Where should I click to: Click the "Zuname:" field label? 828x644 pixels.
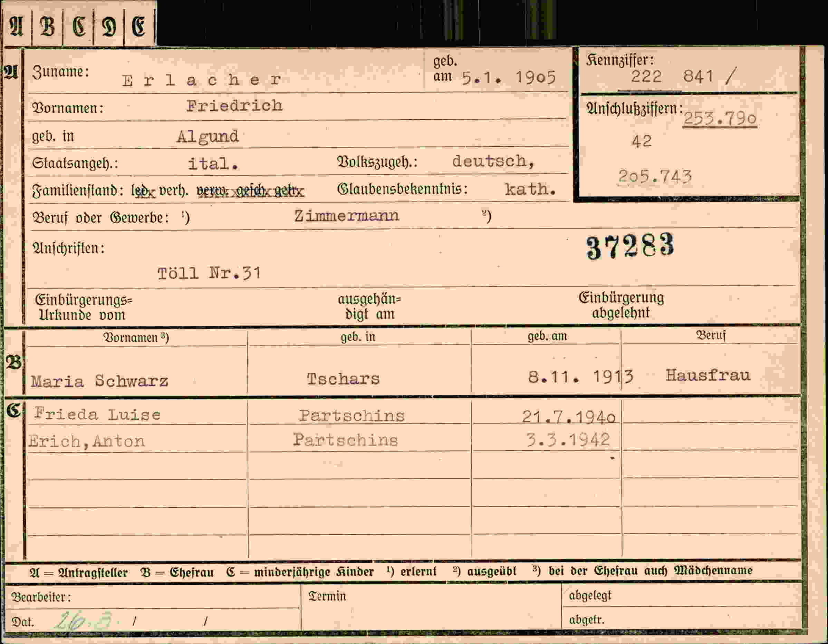[x=61, y=72]
